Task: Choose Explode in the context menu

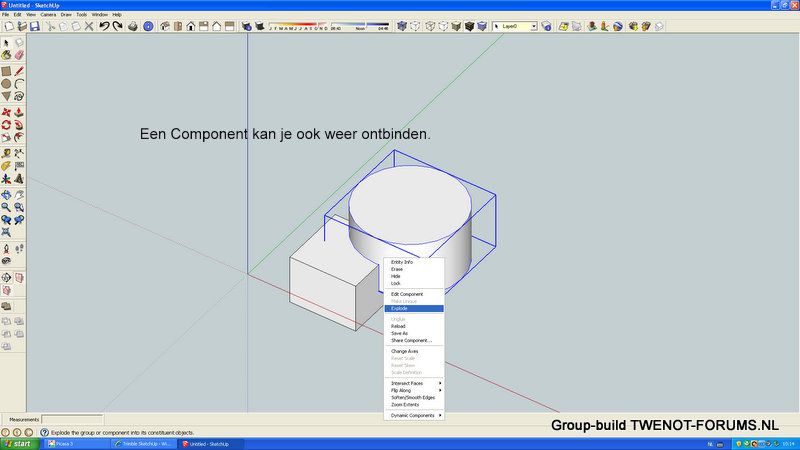Action: click(414, 309)
